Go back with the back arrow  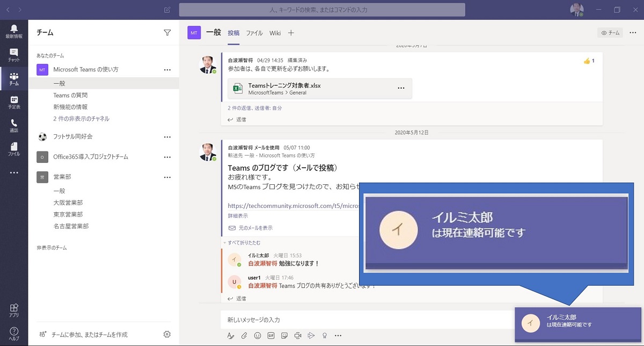coord(8,10)
